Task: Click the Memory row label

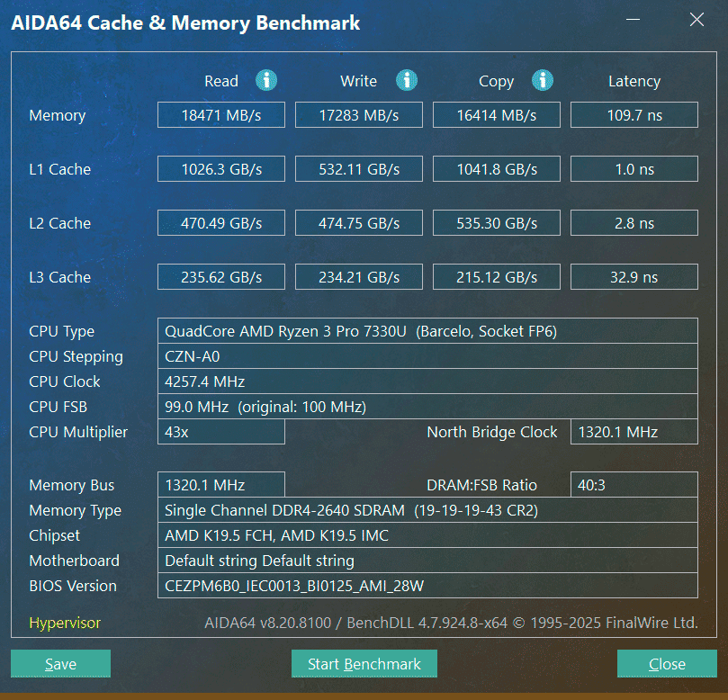Action: pos(57,115)
